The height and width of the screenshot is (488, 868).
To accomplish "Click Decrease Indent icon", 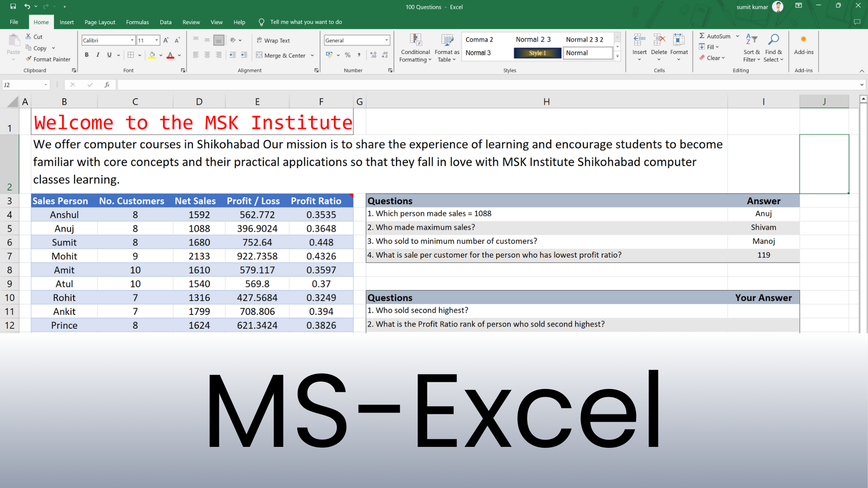I will [x=232, y=55].
